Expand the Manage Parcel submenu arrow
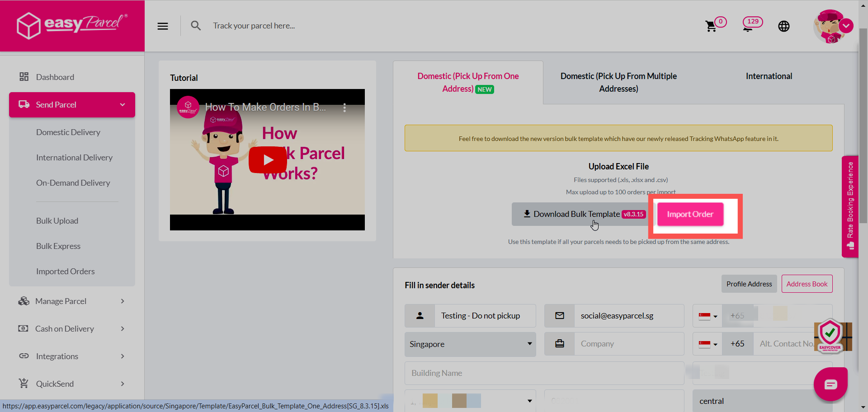Image resolution: width=868 pixels, height=412 pixels. click(123, 301)
